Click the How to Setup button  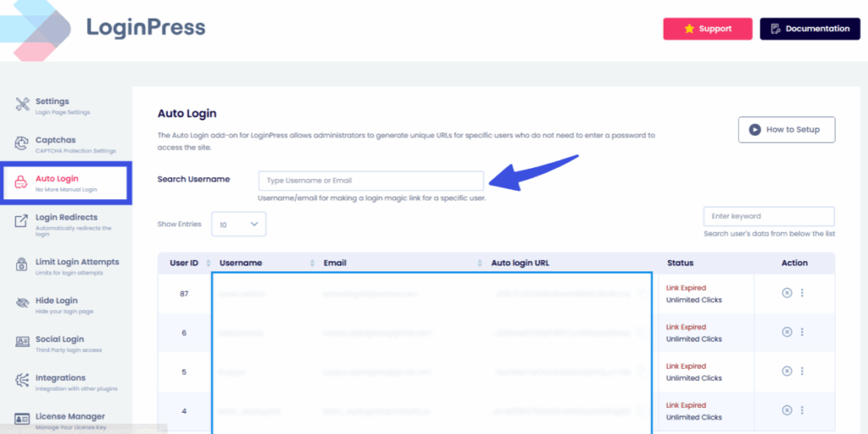point(787,130)
